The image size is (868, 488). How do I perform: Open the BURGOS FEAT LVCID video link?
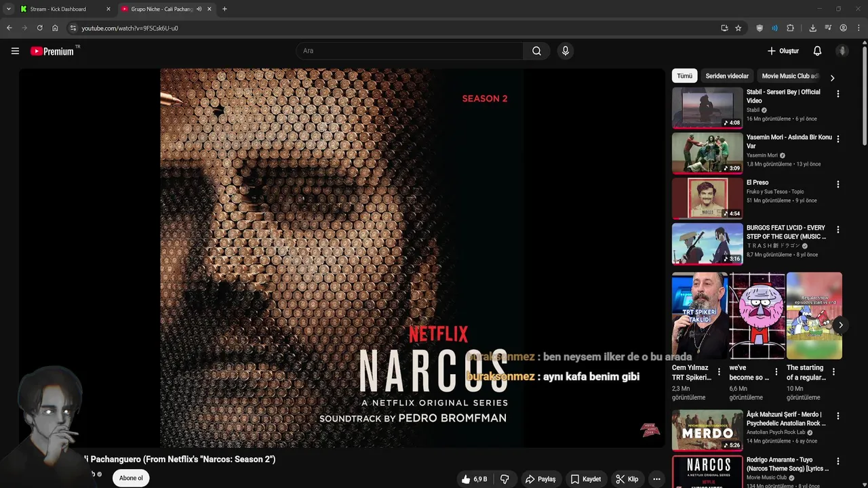click(786, 232)
